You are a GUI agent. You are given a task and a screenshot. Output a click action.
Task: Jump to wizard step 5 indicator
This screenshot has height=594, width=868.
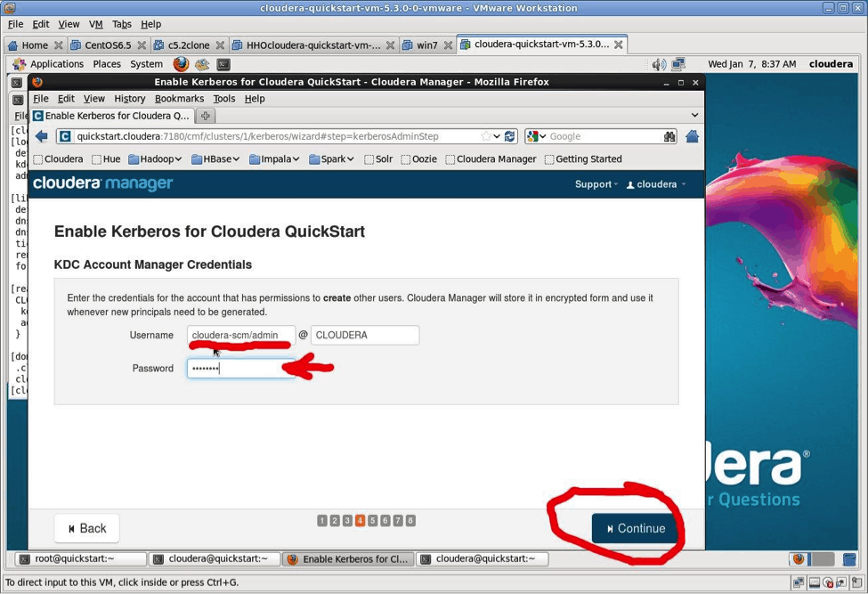tap(372, 521)
